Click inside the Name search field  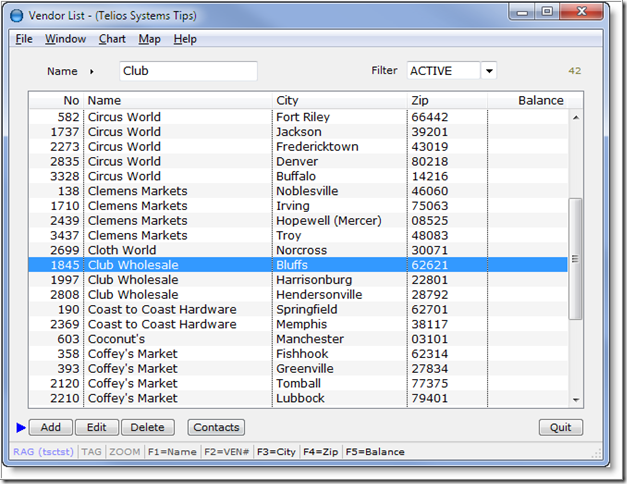(x=188, y=72)
